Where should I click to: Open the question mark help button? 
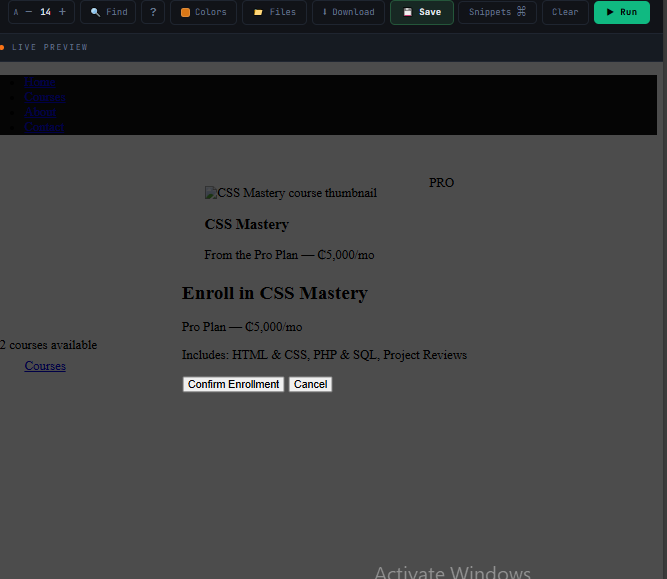pos(153,12)
